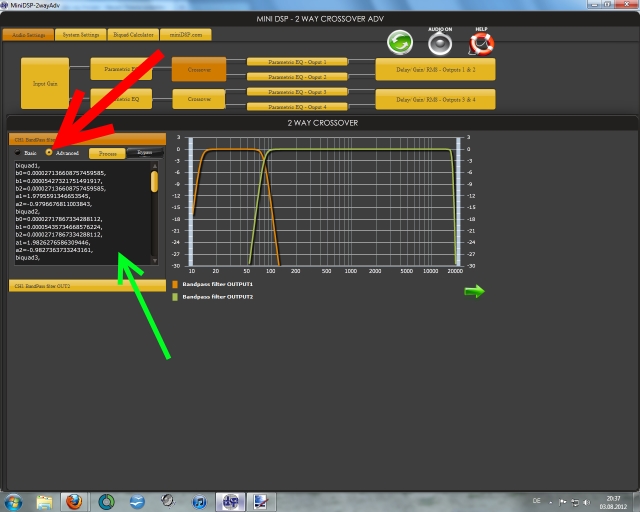Click green Bandpass filter OUTPUT2 legend swatch

175,297
